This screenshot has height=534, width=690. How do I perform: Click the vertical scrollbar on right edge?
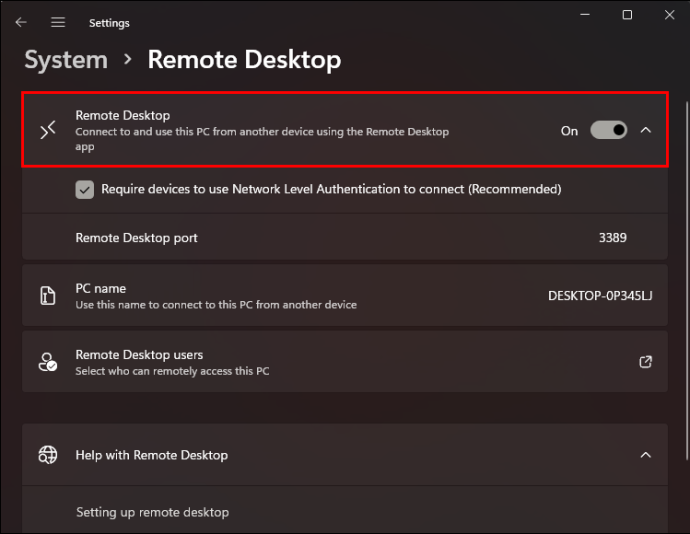686,281
